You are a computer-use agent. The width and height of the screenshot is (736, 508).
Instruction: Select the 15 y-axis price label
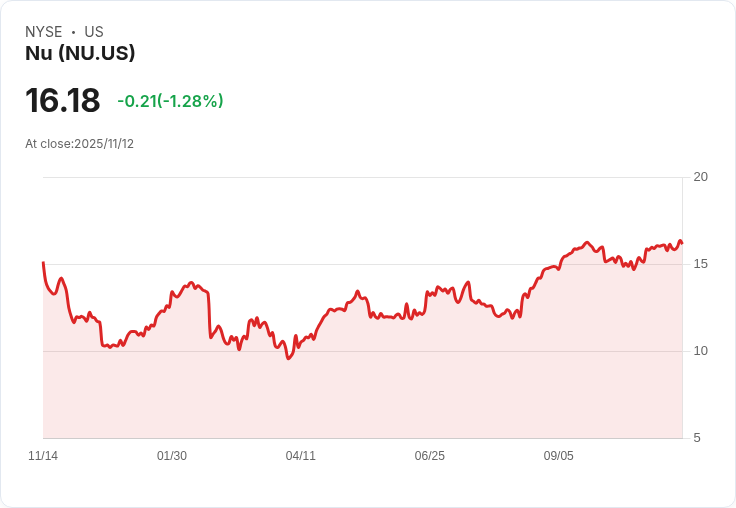(x=700, y=264)
